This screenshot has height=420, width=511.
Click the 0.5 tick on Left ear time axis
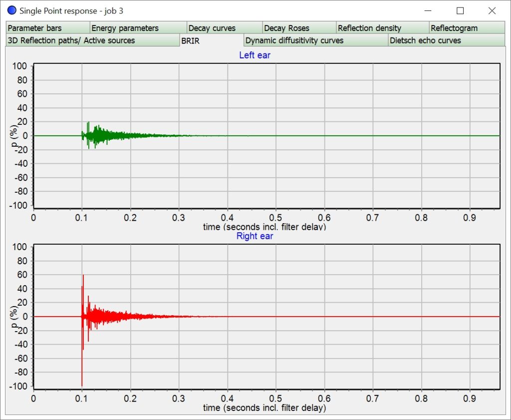[x=275, y=218]
